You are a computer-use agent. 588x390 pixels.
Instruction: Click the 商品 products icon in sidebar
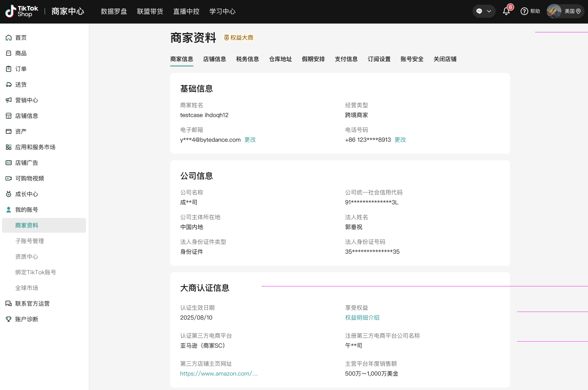[x=9, y=53]
